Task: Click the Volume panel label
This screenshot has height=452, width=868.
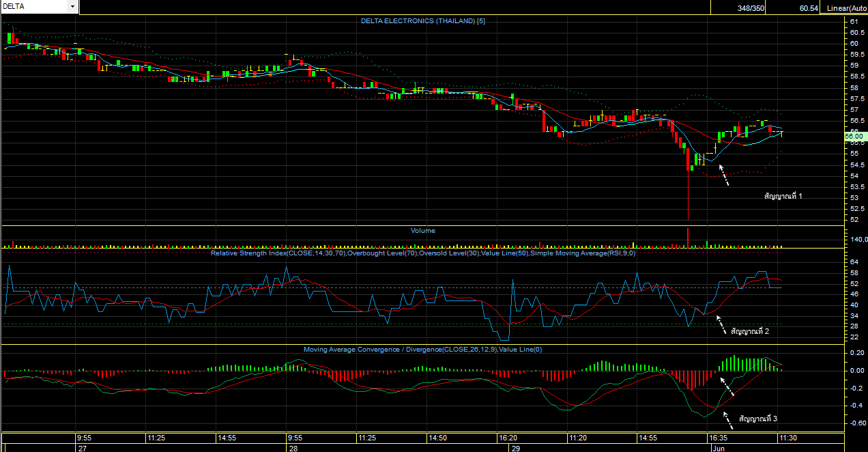Action: [x=422, y=231]
